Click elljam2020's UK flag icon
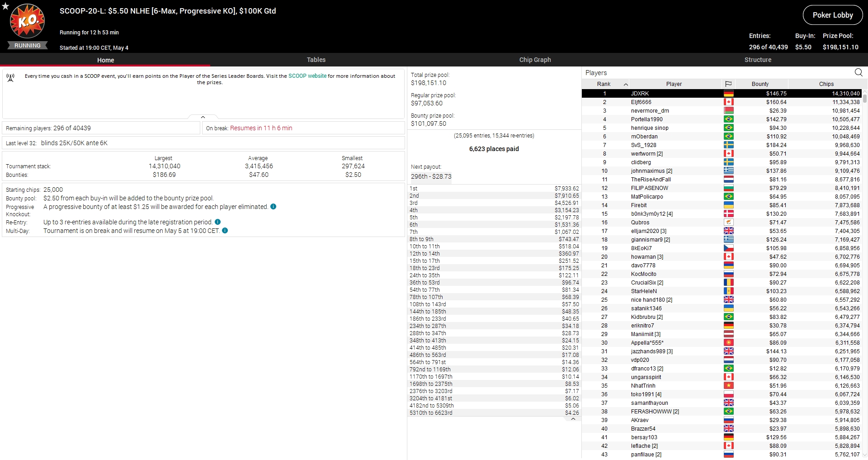The width and height of the screenshot is (868, 460). pos(728,231)
